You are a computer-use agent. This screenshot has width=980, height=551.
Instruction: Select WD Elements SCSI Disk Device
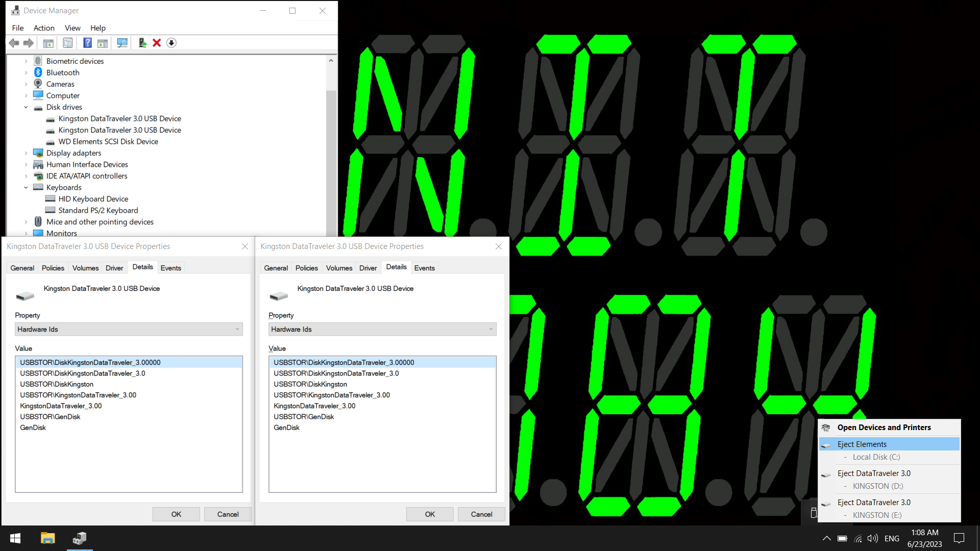coord(108,142)
